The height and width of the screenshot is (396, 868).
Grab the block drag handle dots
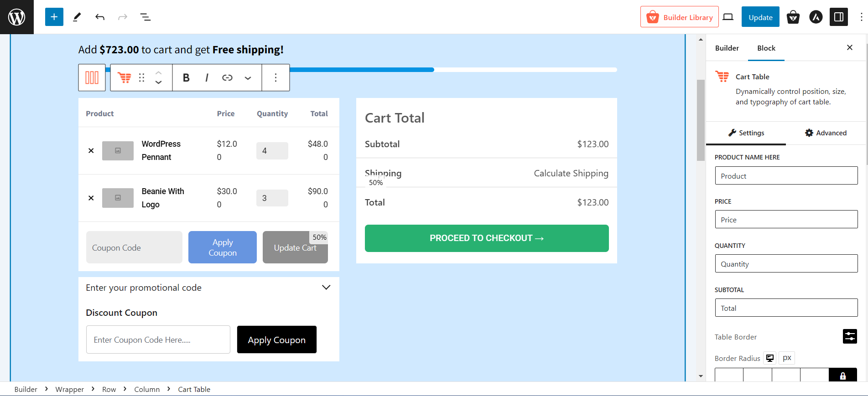[142, 77]
